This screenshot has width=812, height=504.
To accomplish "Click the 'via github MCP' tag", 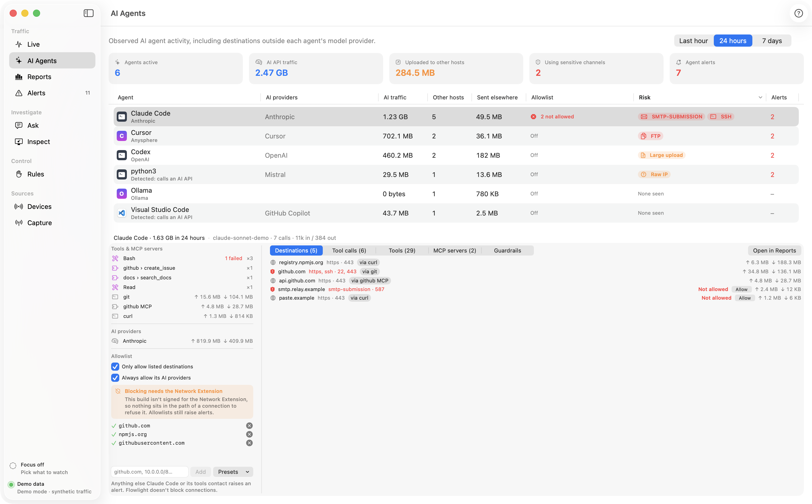I will pyautogui.click(x=370, y=281).
